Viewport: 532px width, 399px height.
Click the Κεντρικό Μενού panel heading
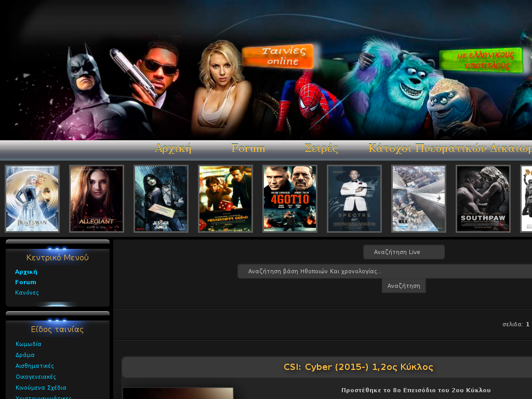click(x=57, y=258)
